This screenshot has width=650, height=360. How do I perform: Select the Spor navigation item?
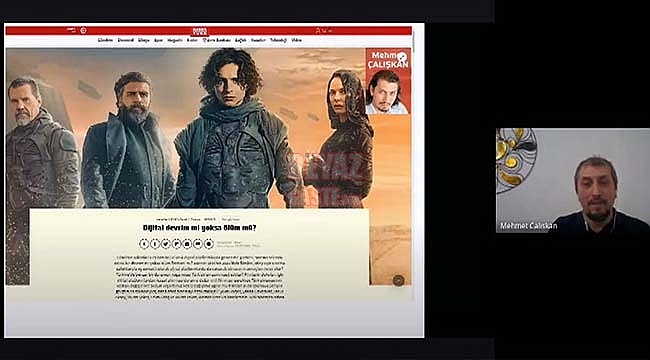[158, 40]
